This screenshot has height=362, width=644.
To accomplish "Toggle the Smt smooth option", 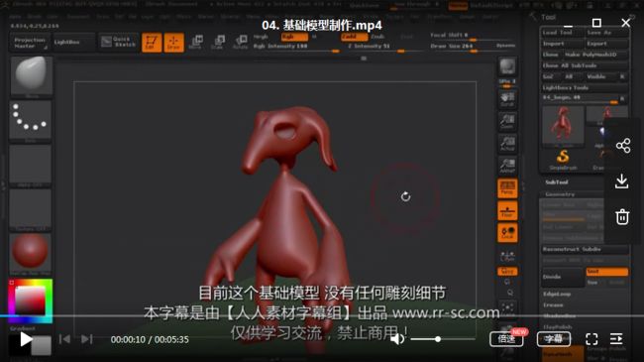I will pyautogui.click(x=606, y=272).
